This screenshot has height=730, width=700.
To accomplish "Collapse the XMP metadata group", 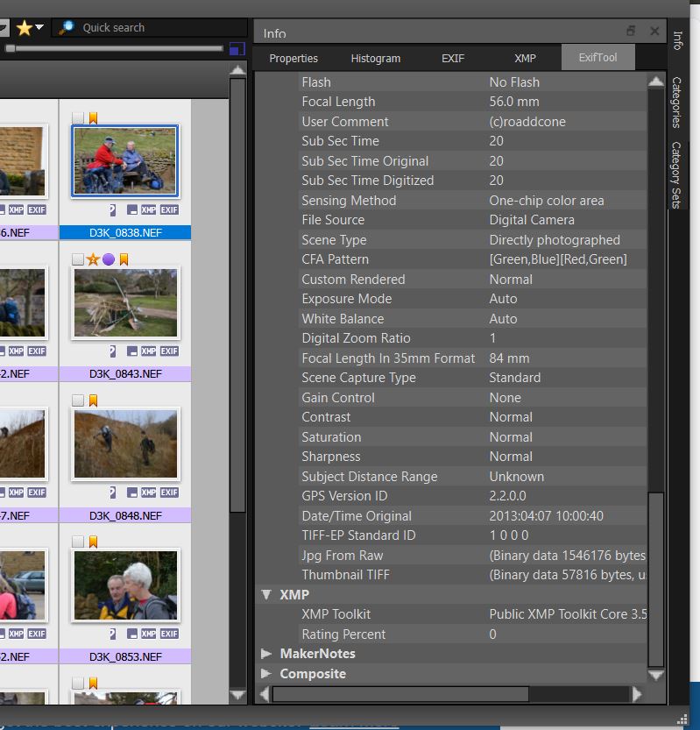I will click(x=266, y=594).
